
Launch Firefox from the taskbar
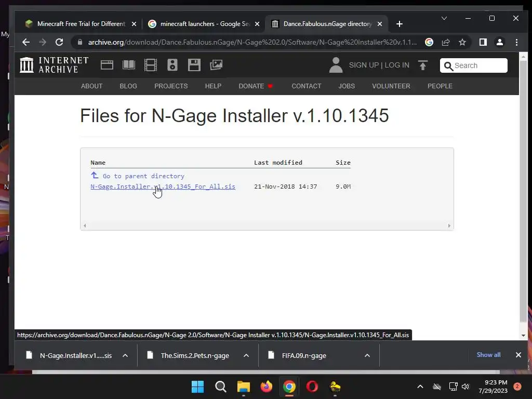click(x=267, y=387)
